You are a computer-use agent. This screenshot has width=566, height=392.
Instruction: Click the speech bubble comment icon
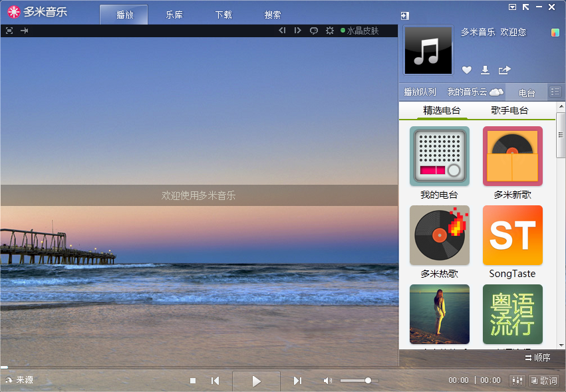(x=314, y=31)
